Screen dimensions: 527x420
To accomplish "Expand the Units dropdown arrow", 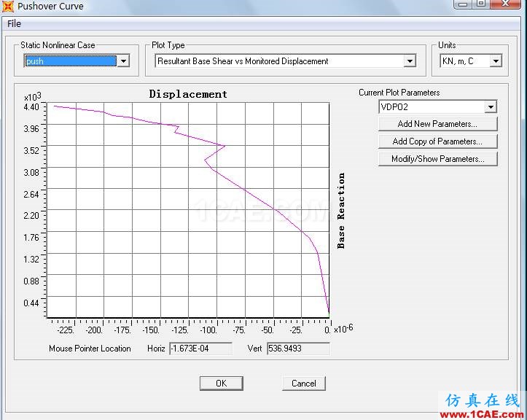I will click(x=496, y=61).
